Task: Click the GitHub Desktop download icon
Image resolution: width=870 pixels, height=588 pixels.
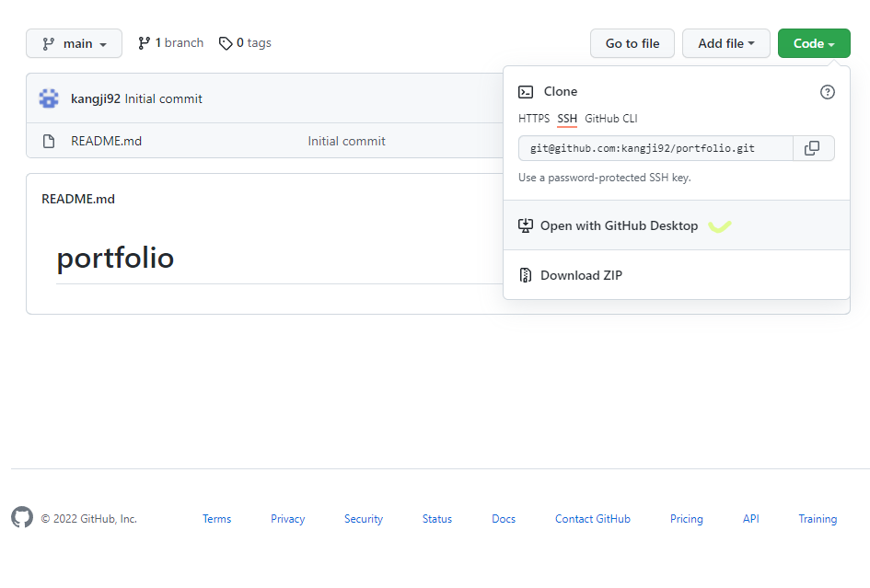Action: point(526,225)
